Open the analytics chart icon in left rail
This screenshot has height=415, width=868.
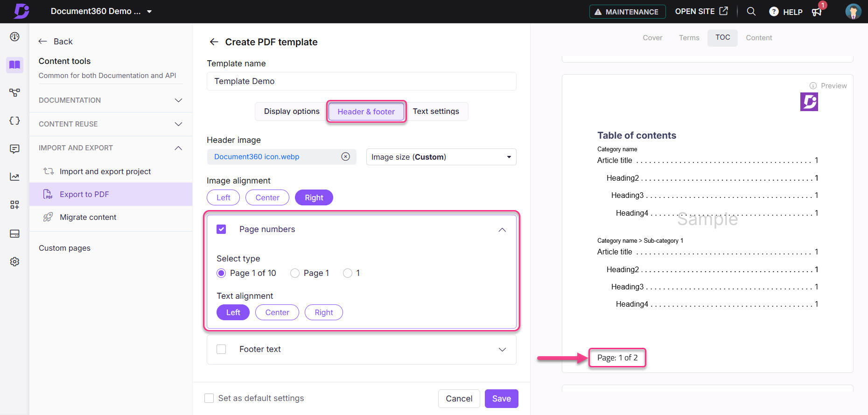click(x=14, y=176)
